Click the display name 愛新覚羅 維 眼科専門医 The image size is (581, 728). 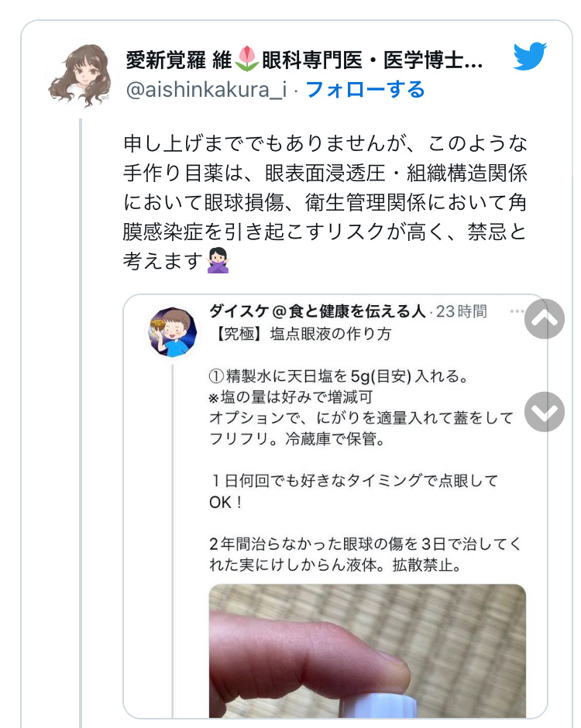click(x=304, y=60)
